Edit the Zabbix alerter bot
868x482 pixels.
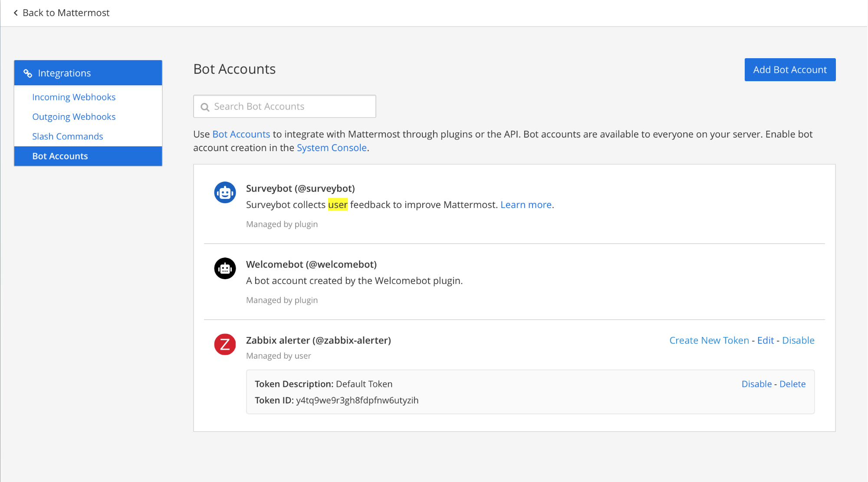click(765, 340)
